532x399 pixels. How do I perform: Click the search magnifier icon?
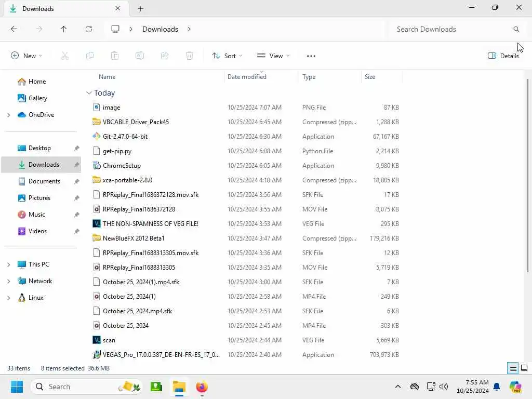(x=516, y=29)
